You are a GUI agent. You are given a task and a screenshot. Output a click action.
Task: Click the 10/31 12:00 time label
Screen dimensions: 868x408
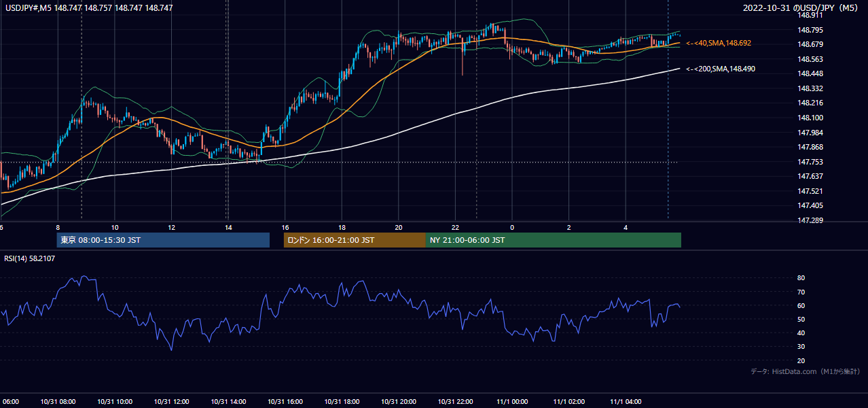(171, 401)
